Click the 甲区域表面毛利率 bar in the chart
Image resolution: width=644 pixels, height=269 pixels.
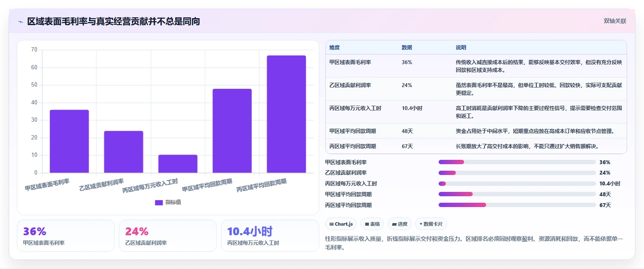point(69,141)
